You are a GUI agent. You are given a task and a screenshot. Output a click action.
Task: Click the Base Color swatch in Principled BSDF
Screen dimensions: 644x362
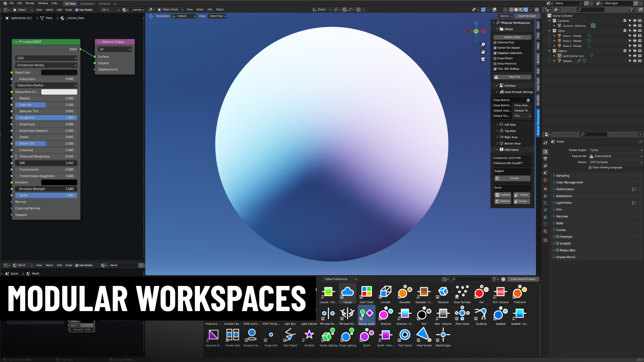coord(59,72)
